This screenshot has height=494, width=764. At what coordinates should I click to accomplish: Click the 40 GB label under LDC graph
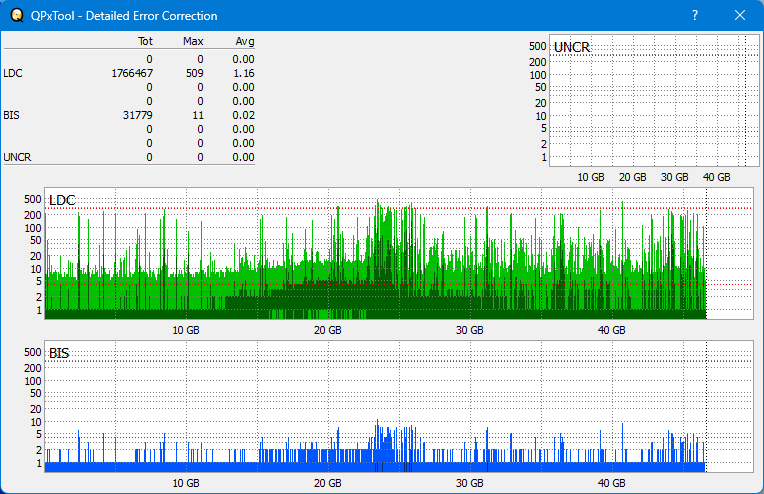click(611, 330)
